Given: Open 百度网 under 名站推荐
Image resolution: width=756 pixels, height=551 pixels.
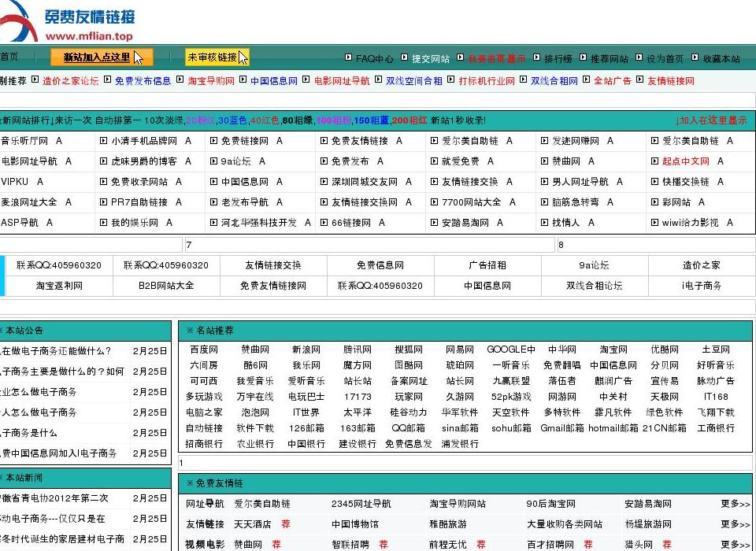Looking at the screenshot, I should tap(204, 349).
